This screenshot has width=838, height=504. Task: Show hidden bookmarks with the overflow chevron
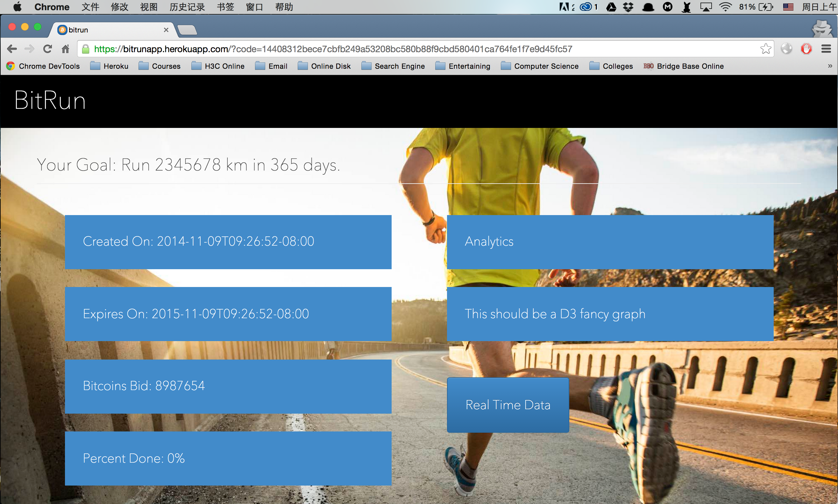[830, 66]
